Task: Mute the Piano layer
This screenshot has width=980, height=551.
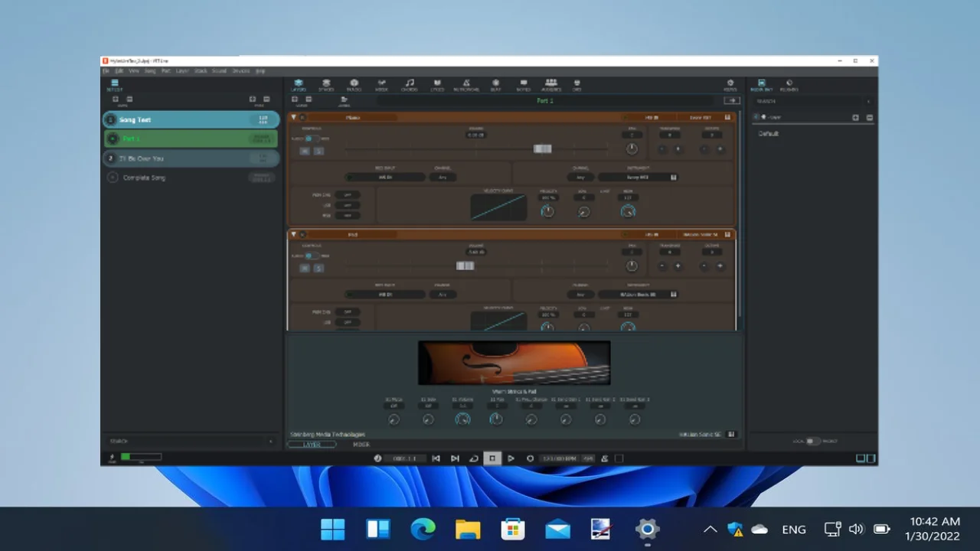Action: 305,151
